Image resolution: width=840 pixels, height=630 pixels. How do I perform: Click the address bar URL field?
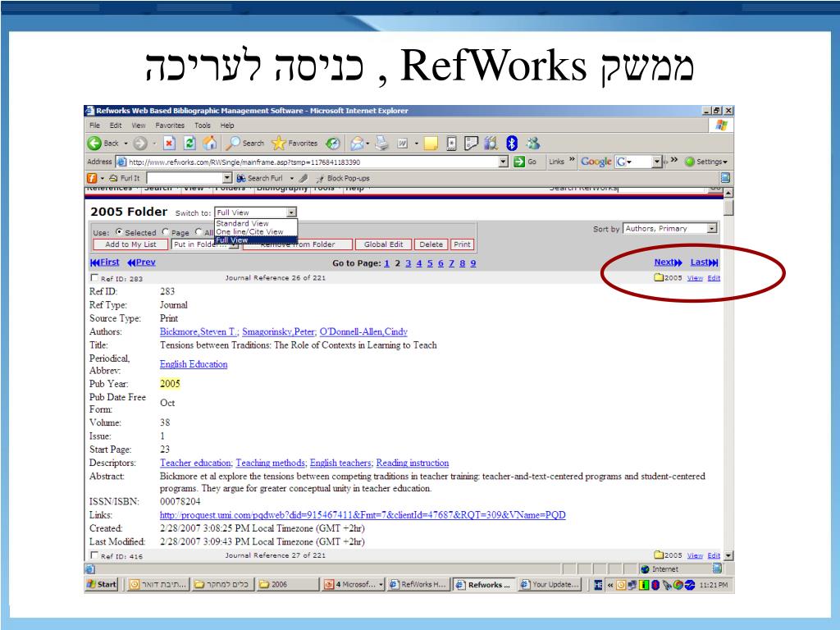313,162
